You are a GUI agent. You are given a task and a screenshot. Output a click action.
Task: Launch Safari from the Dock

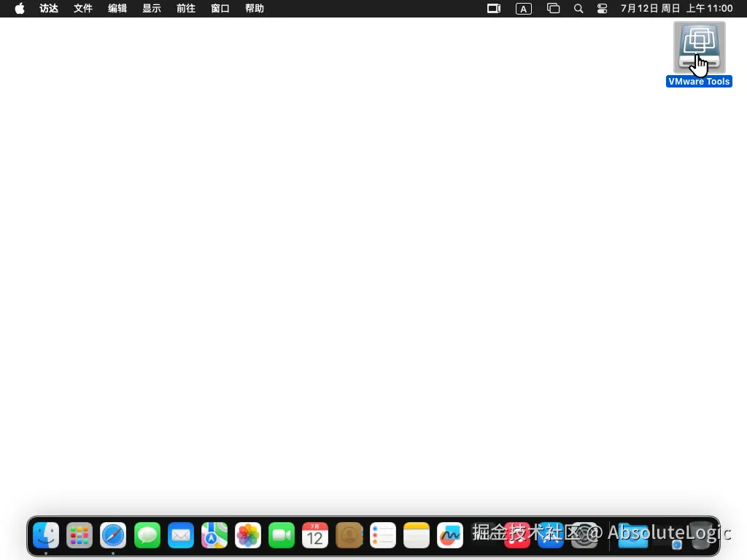click(x=113, y=535)
